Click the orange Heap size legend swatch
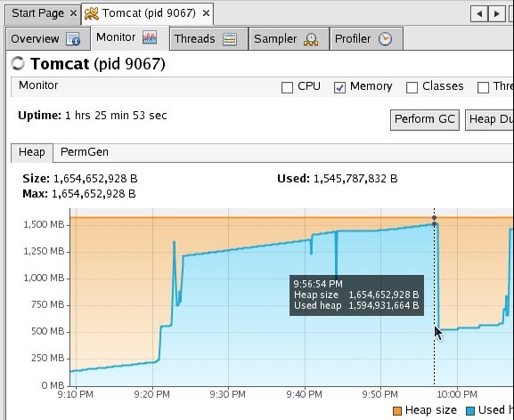This screenshot has height=420, width=514. pyautogui.click(x=397, y=411)
